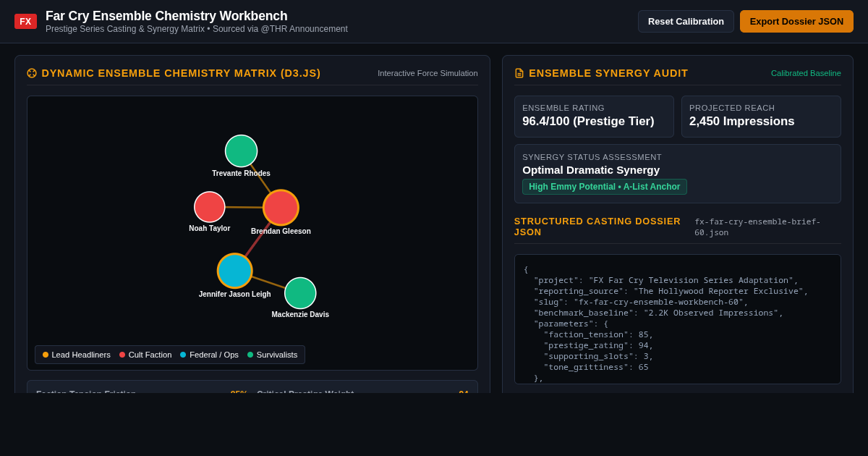Image resolution: width=868 pixels, height=456 pixels.
Task: Click the Interactive Force Simulation label
Action: pyautogui.click(x=427, y=73)
